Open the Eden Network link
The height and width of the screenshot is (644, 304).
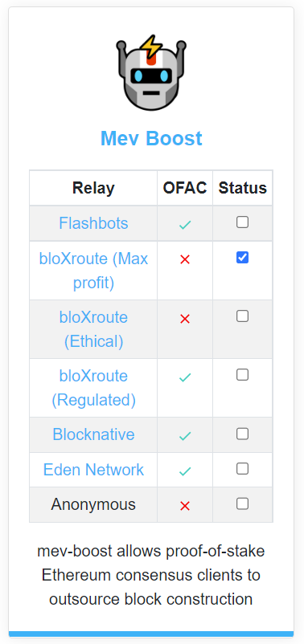[93, 470]
